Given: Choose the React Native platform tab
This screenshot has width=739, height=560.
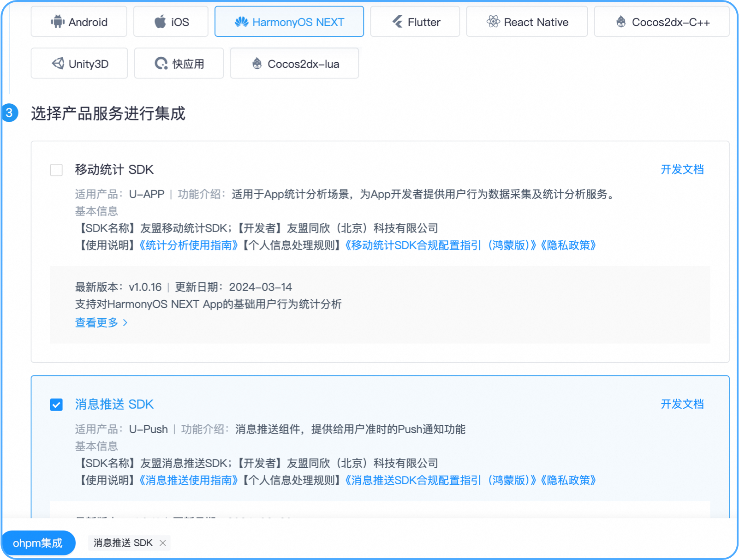Looking at the screenshot, I should pyautogui.click(x=527, y=22).
